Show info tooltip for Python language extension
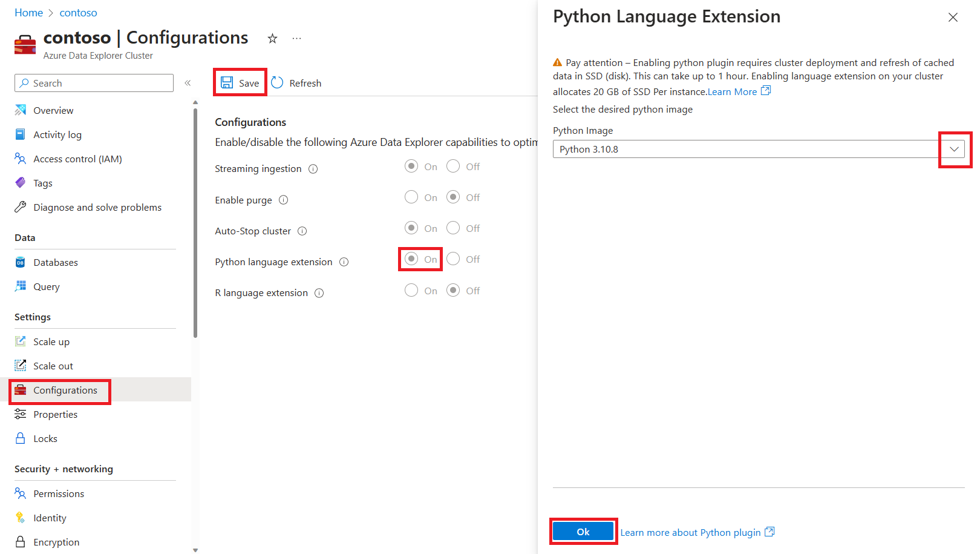The image size is (980, 554). coord(344,262)
